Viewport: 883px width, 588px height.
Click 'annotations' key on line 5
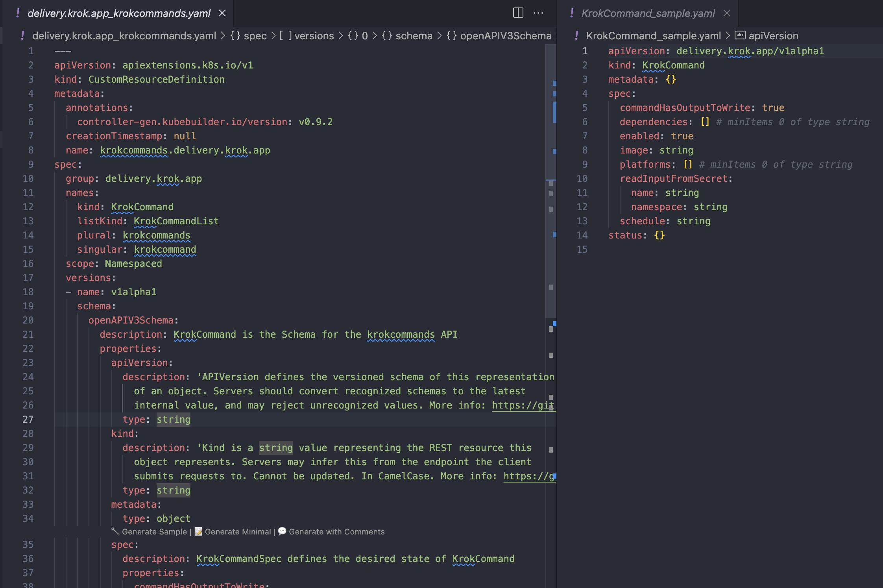[x=97, y=108]
